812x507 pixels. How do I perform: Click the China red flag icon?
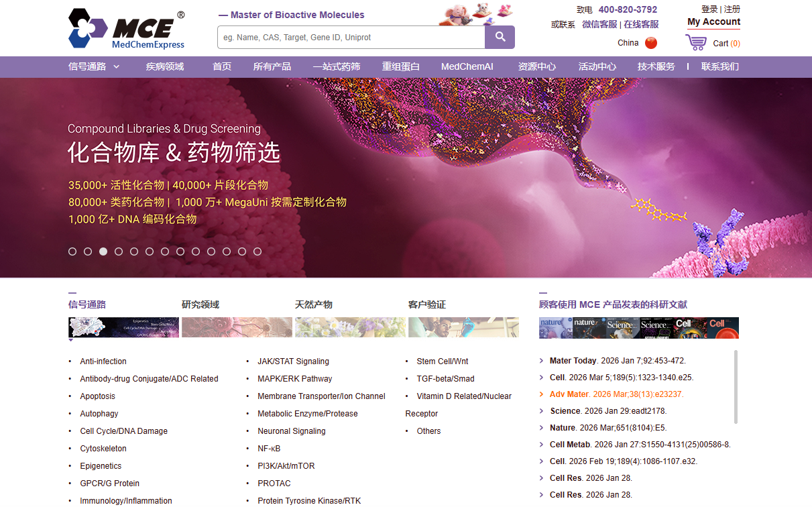pos(650,43)
